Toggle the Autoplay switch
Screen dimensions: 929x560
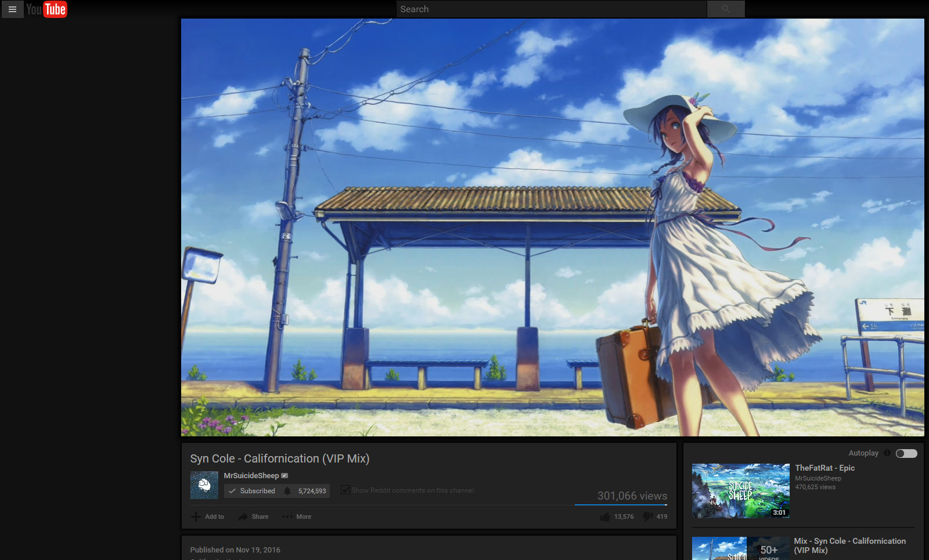(x=906, y=453)
